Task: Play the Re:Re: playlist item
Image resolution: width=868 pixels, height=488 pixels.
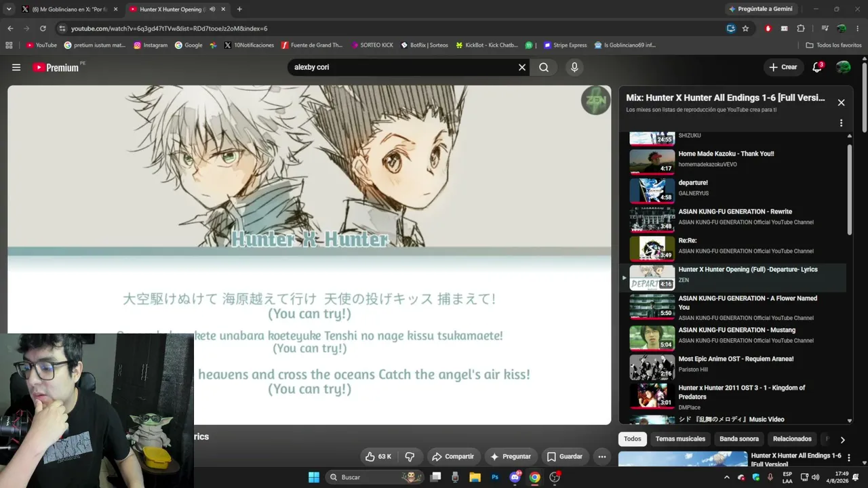Action: click(x=737, y=249)
